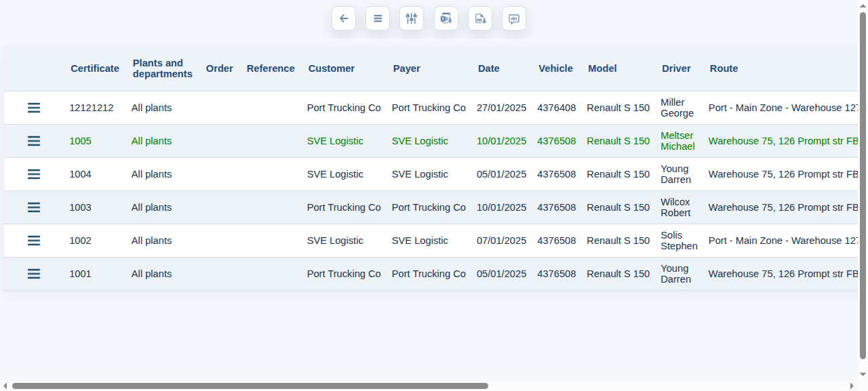The width and height of the screenshot is (868, 391).
Task: Download the table as PDF
Action: (x=480, y=18)
